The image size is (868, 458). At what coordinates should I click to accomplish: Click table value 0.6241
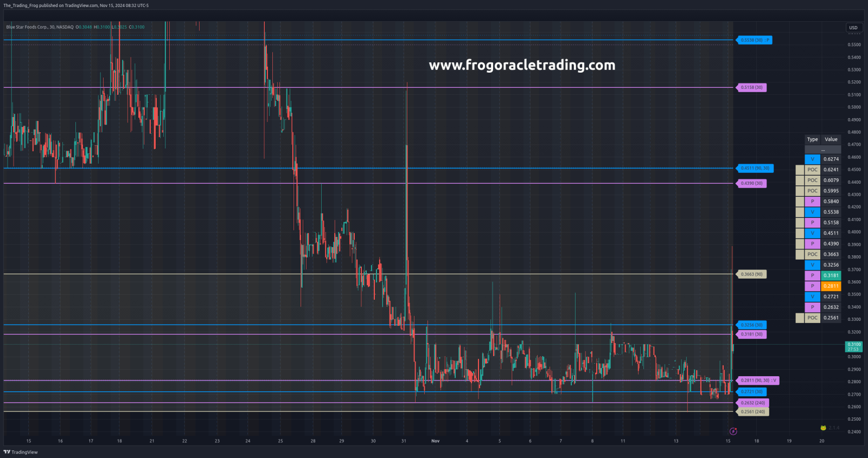point(831,170)
